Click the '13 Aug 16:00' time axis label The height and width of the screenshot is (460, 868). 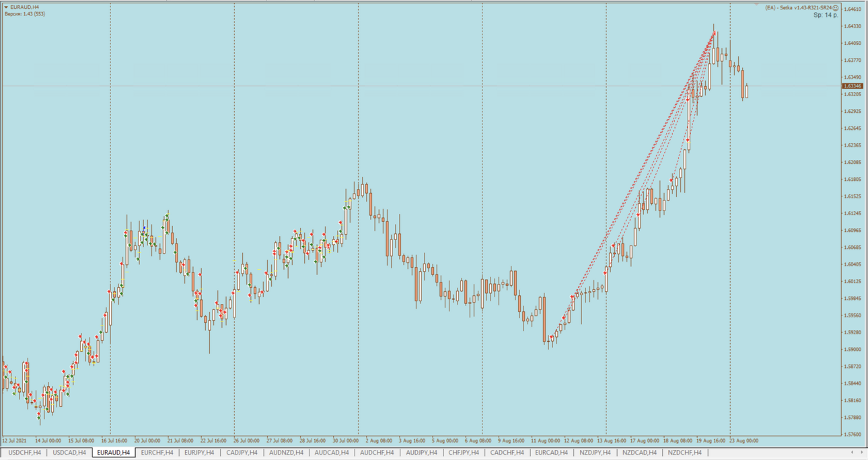(x=611, y=441)
